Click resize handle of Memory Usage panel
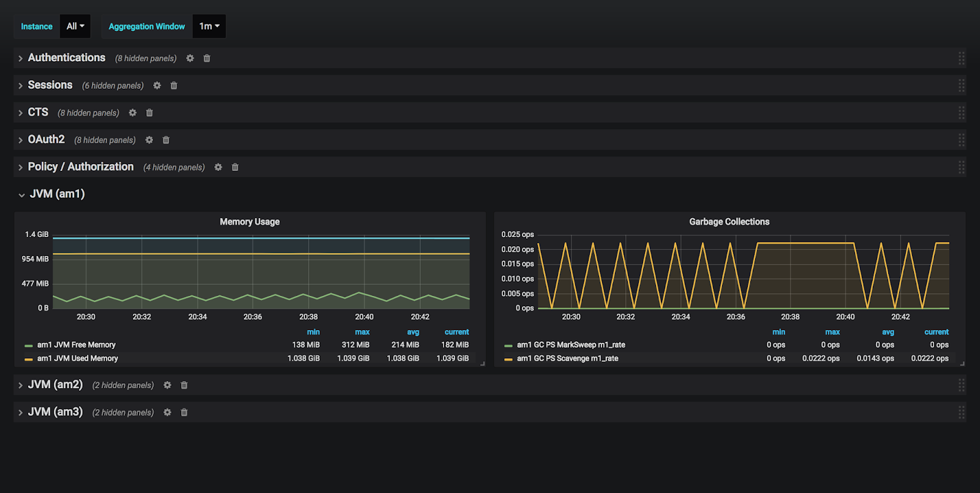Viewport: 980px width, 493px height. 483,364
